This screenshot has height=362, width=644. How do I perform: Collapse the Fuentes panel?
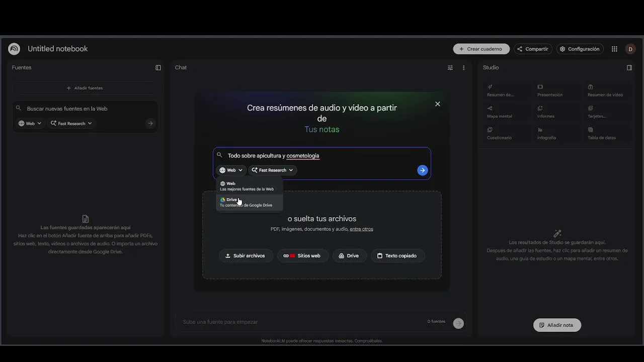(x=158, y=68)
